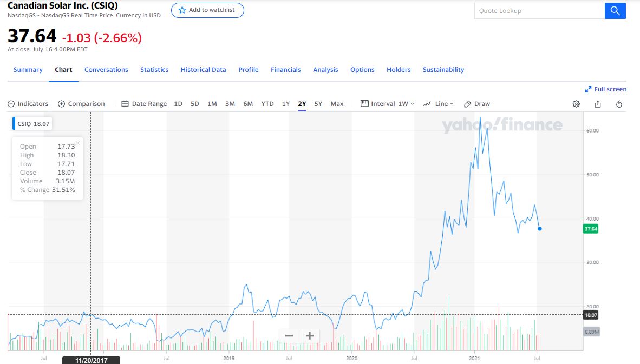Click the Comparison plus icon
This screenshot has height=364, width=640.
(62, 104)
